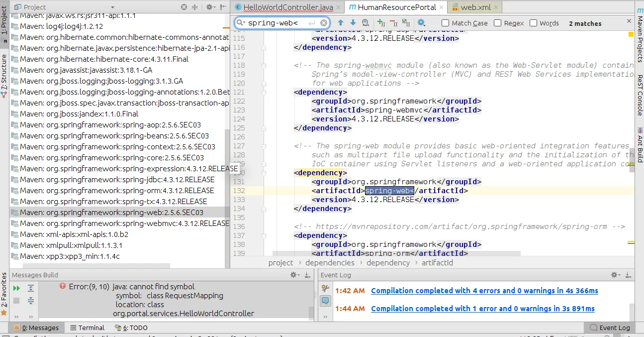
Task: Add selection for next occurrence icon
Action: pyautogui.click(x=381, y=23)
